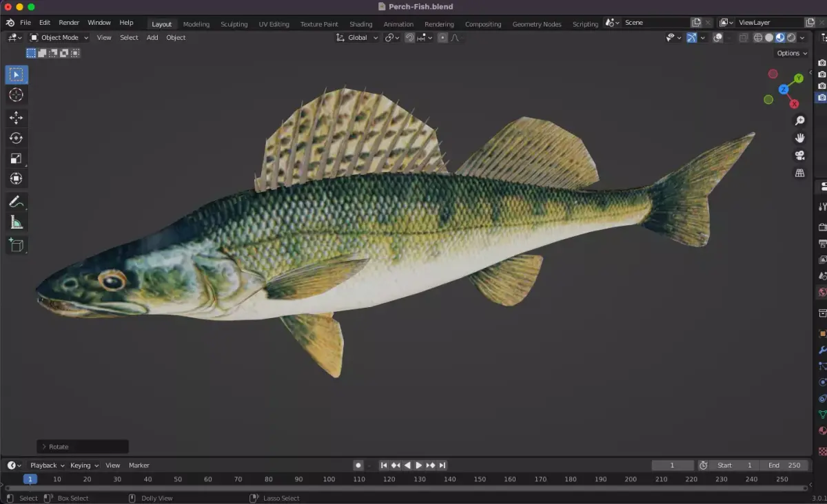Click new view layer icon beside ViewLayer

[x=810, y=23]
